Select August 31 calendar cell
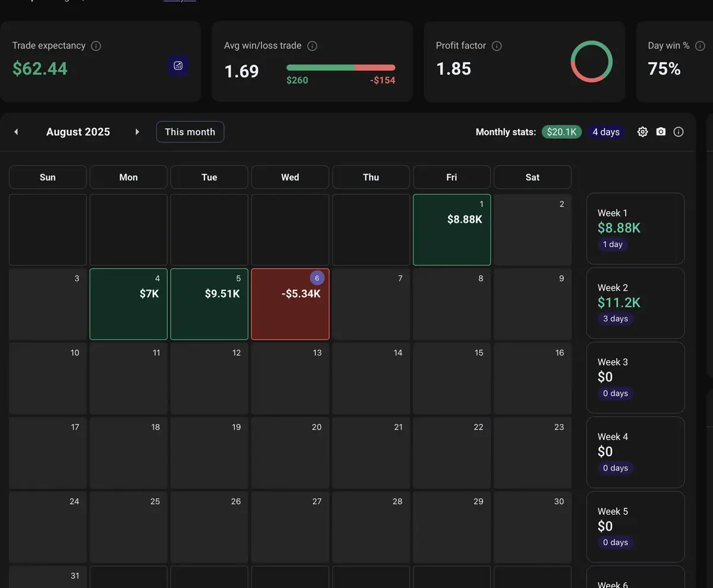This screenshot has height=588, width=713. tap(48, 577)
